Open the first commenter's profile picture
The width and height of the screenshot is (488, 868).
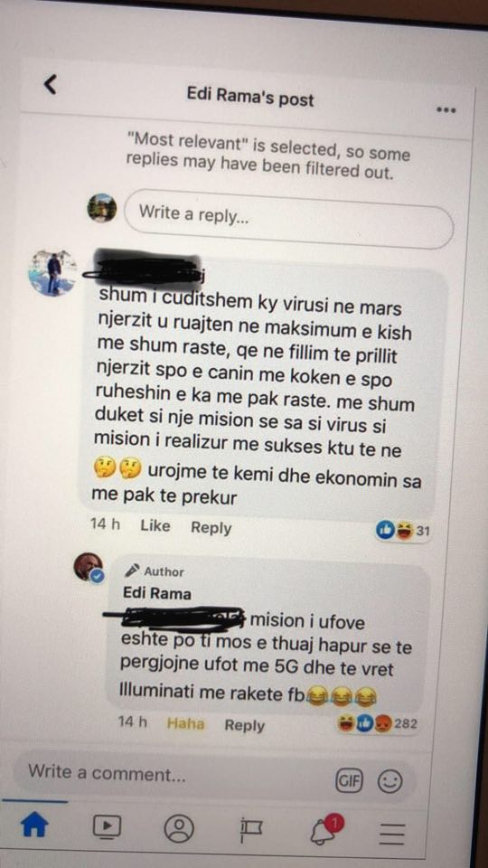pyautogui.click(x=52, y=272)
